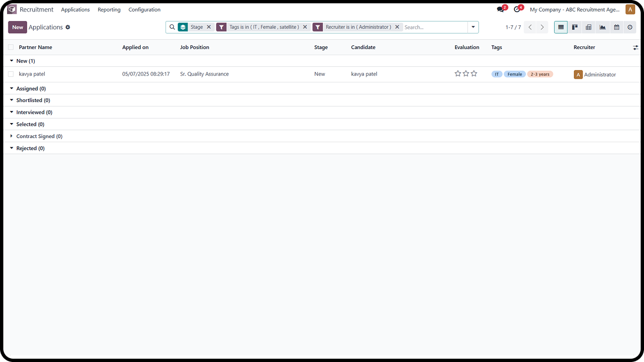
Task: Open the Applications settings gear
Action: tap(68, 27)
